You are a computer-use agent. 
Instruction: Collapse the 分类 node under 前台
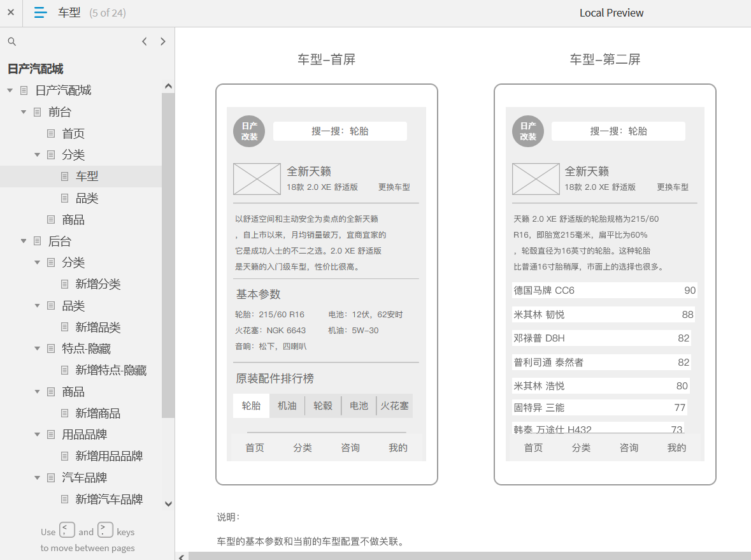point(37,155)
